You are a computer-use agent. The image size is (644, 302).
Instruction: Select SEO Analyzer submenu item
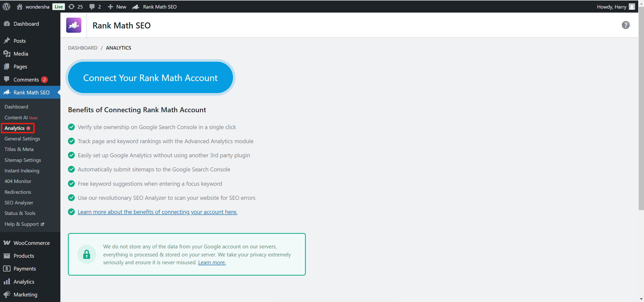19,203
